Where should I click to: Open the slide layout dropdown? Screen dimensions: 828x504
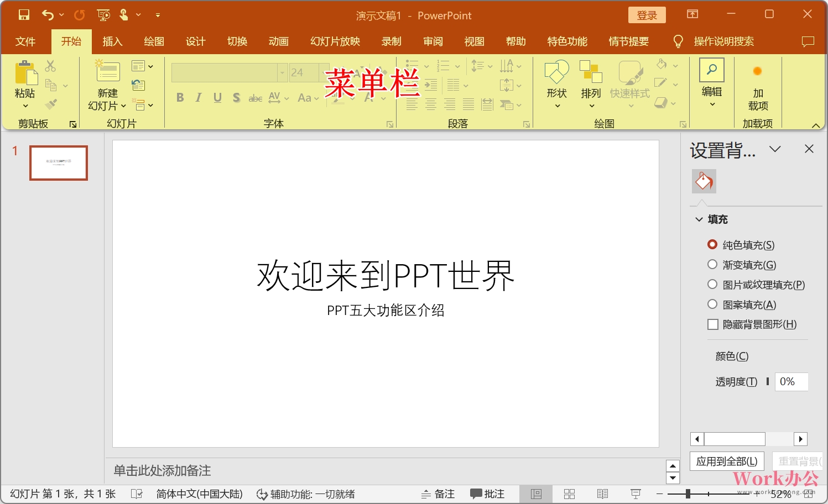click(143, 66)
